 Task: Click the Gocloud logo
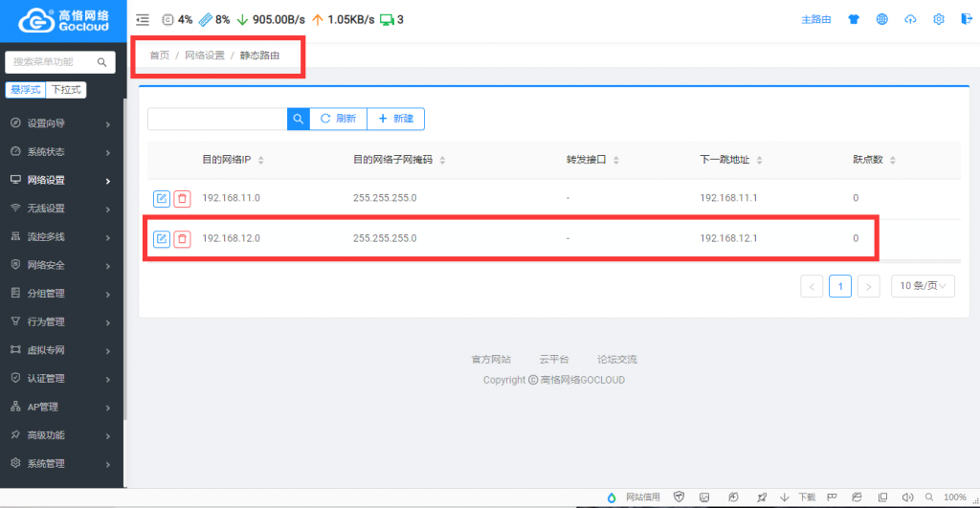tap(63, 21)
